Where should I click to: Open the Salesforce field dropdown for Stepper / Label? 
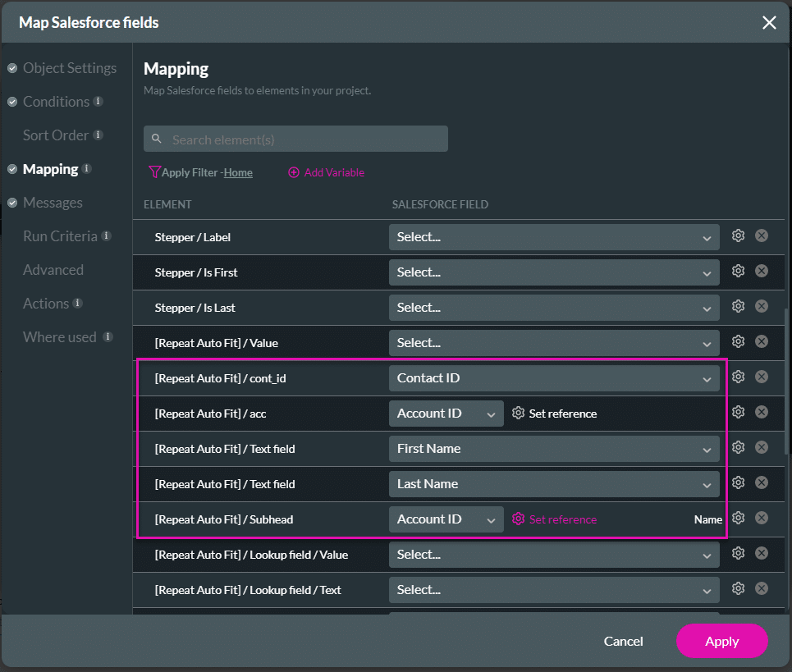click(554, 235)
